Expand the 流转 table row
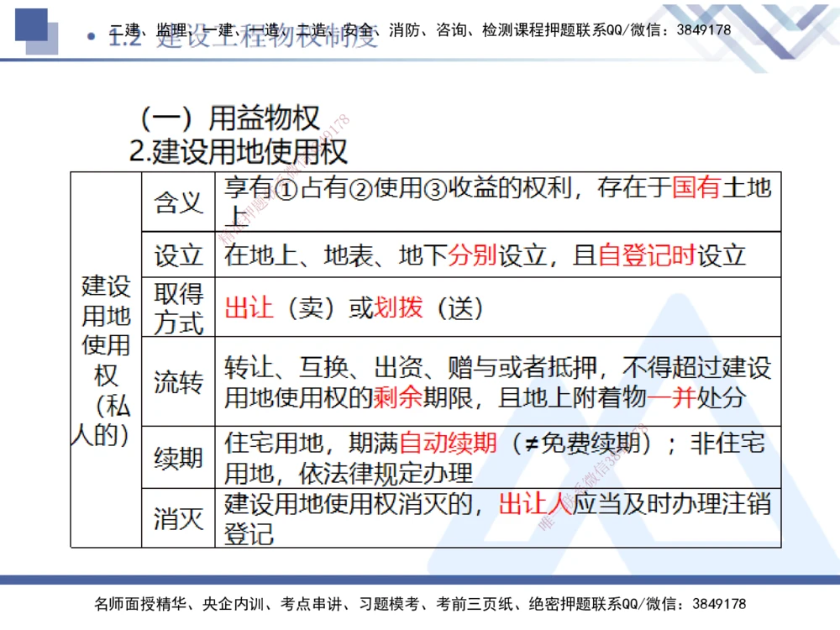 click(x=179, y=381)
